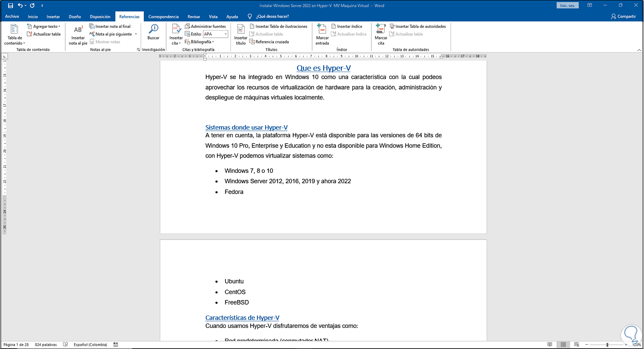Switch to the Ayuda tab
The image size is (644, 349).
coord(232,16)
